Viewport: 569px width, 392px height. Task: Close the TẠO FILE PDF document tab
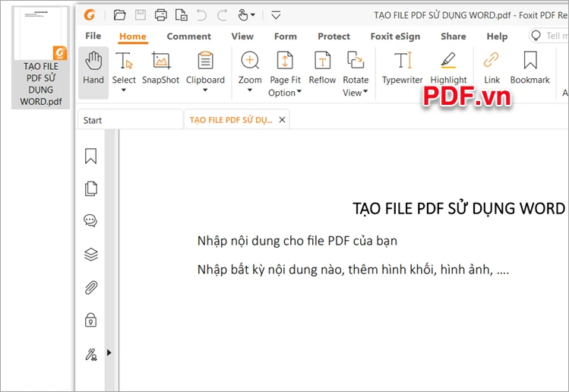(282, 120)
